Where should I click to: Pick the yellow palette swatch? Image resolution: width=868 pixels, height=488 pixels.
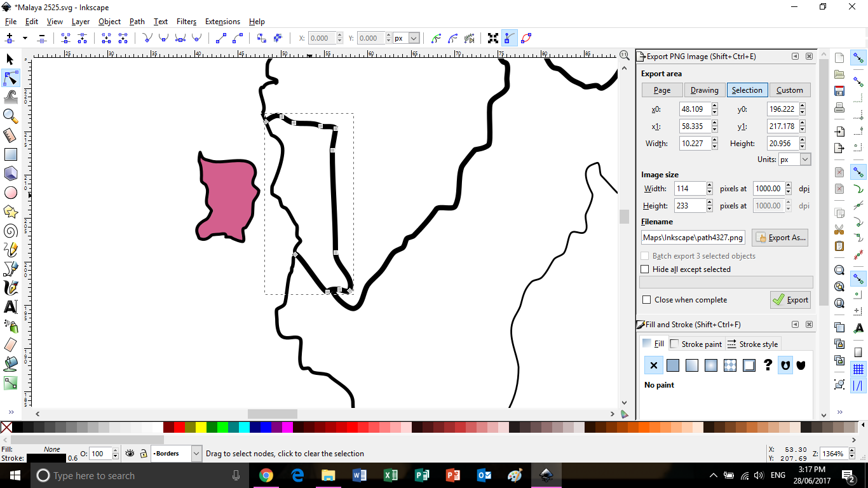click(x=201, y=428)
